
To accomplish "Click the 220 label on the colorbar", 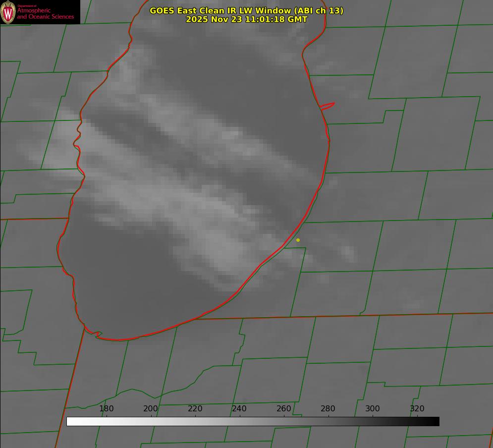I will click(x=195, y=408).
